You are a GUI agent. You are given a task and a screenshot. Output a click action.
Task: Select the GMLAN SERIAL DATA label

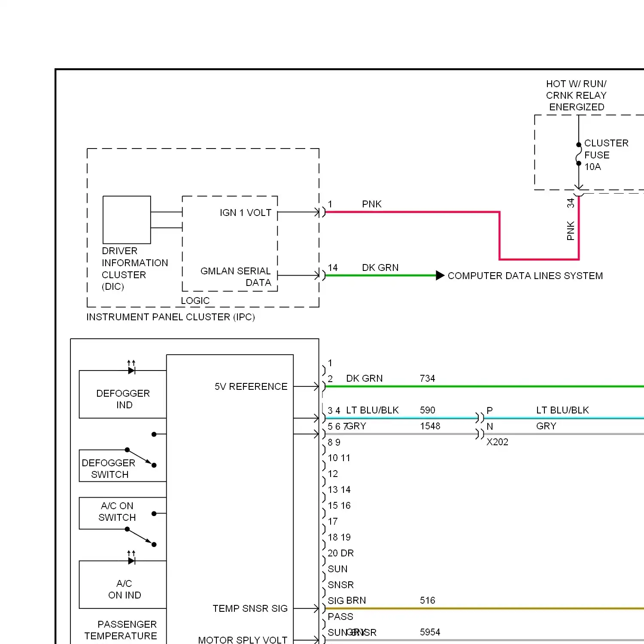236,276
